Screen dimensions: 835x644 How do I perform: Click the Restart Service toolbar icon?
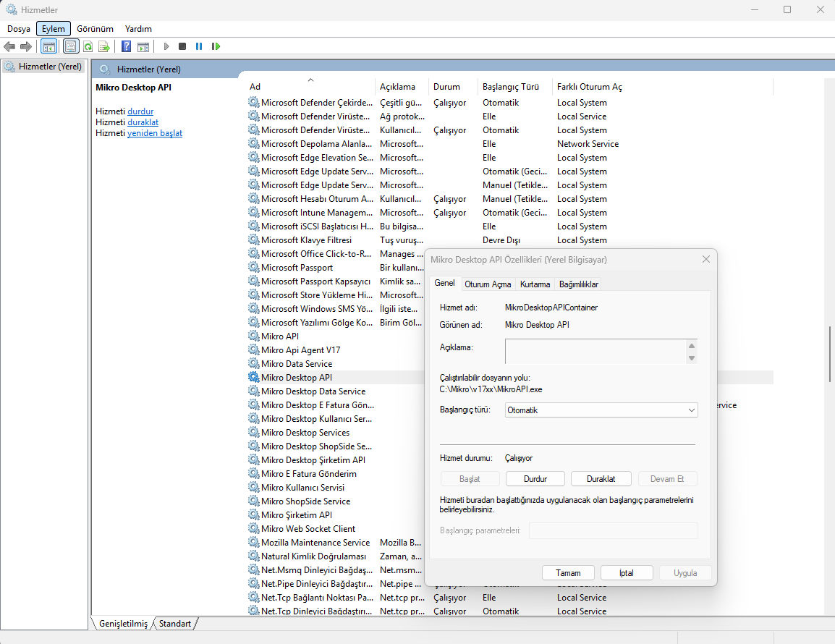(216, 47)
